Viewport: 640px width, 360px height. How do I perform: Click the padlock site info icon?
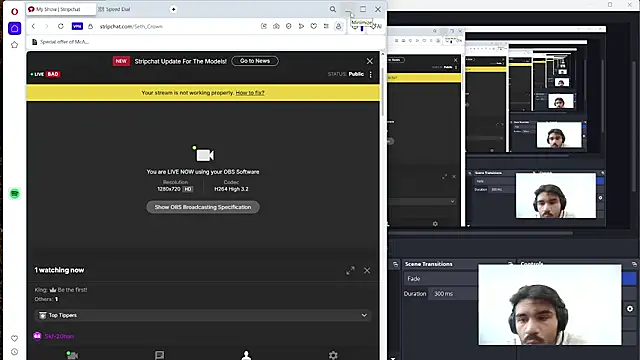[x=91, y=26]
